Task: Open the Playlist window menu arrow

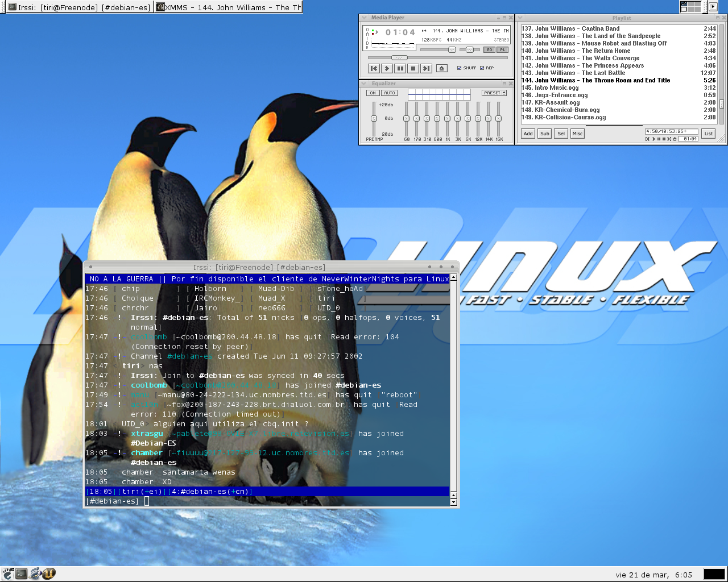Action: [520, 18]
